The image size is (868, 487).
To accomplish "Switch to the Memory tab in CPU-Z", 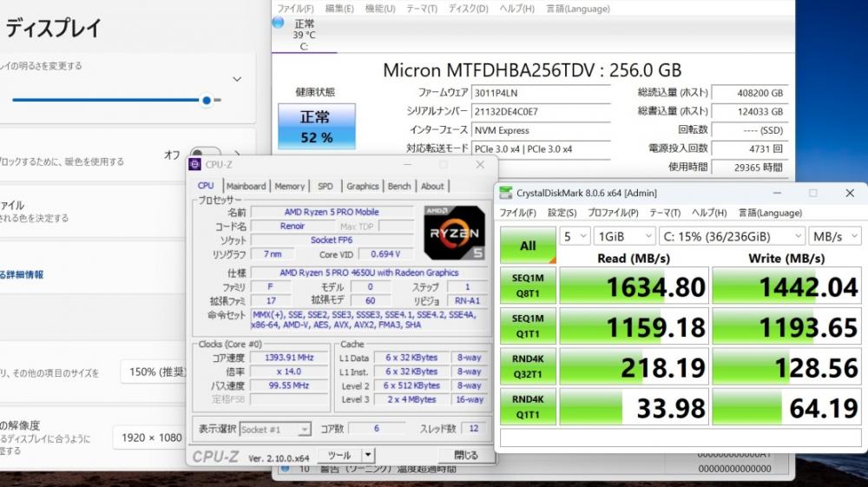I will tap(290, 186).
